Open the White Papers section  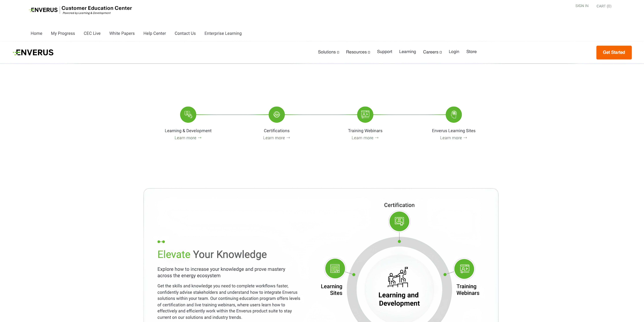point(122,33)
